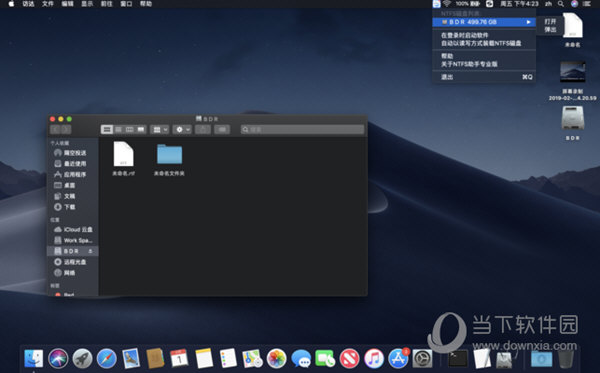Open iTunes from the Dock

[374, 359]
